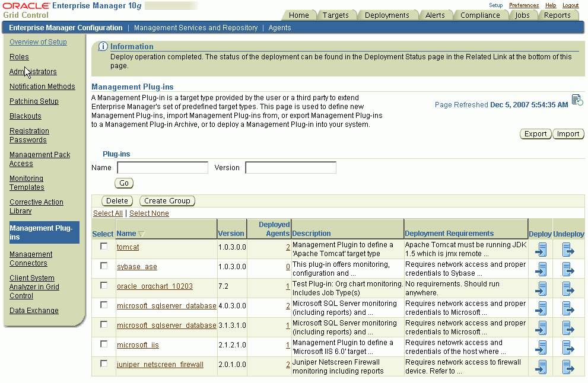The width and height of the screenshot is (588, 383).
Task: Open Data Exchange in sidebar
Action: (34, 311)
